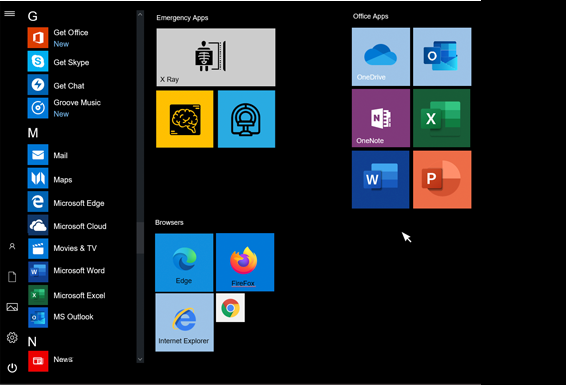This screenshot has width=566, height=385.
Task: Click the Get Chat app icon
Action: pyautogui.click(x=38, y=85)
